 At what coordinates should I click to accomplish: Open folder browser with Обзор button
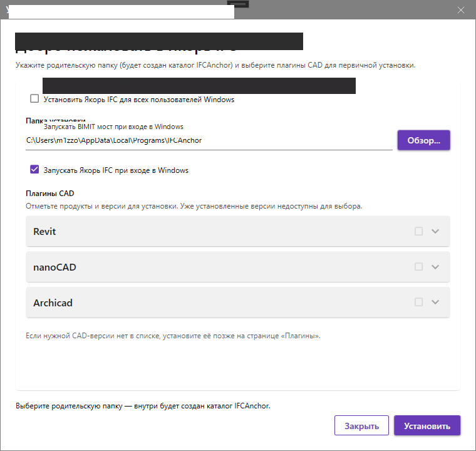click(x=424, y=140)
